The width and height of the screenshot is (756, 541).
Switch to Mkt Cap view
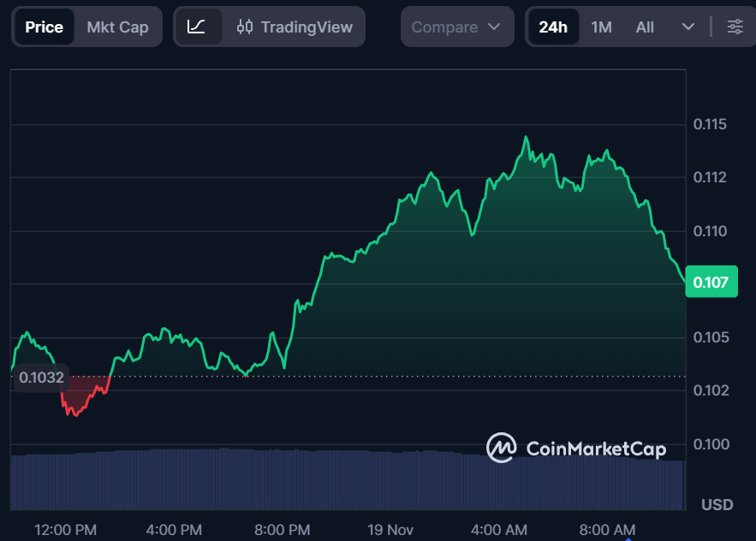117,27
